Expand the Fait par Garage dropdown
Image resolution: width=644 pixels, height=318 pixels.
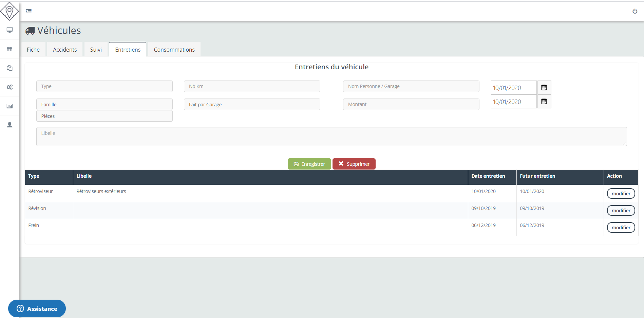(x=252, y=105)
